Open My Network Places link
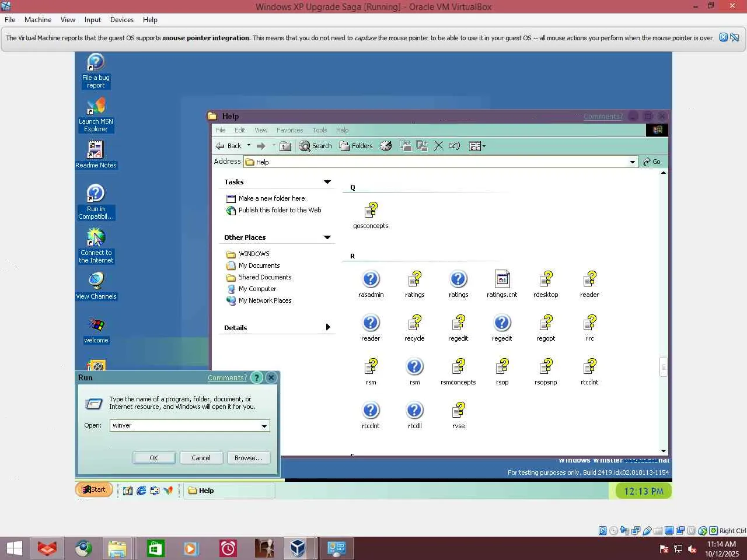This screenshot has width=747, height=560. [265, 300]
